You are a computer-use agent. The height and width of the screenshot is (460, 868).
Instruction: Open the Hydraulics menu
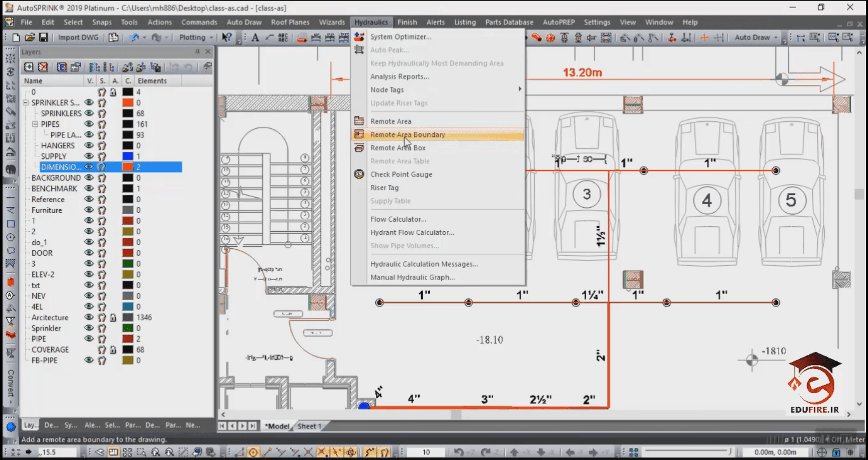click(371, 22)
